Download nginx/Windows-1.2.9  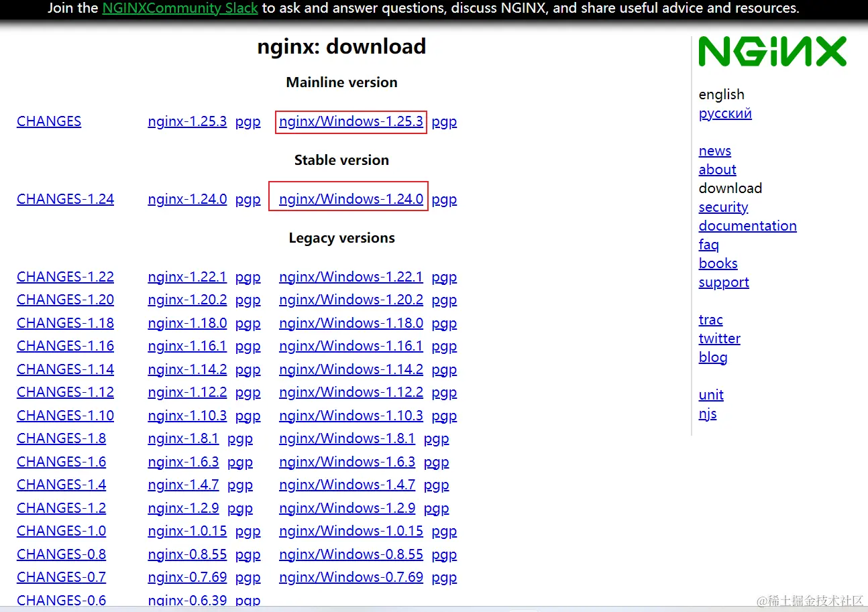pos(347,508)
